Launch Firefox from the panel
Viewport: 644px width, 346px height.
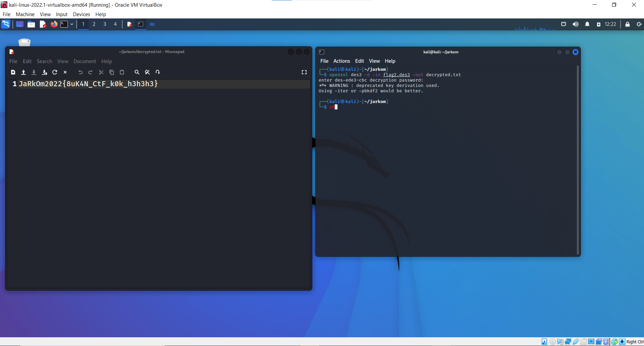[x=54, y=24]
